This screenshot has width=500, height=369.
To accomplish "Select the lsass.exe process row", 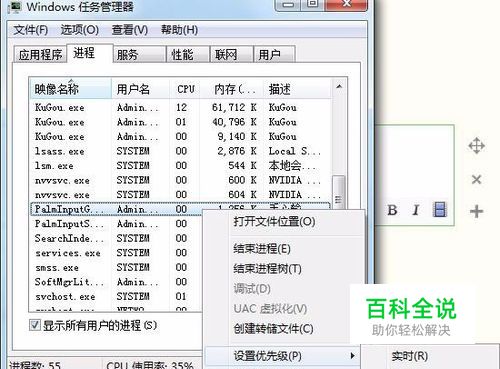I will pyautogui.click(x=181, y=151).
